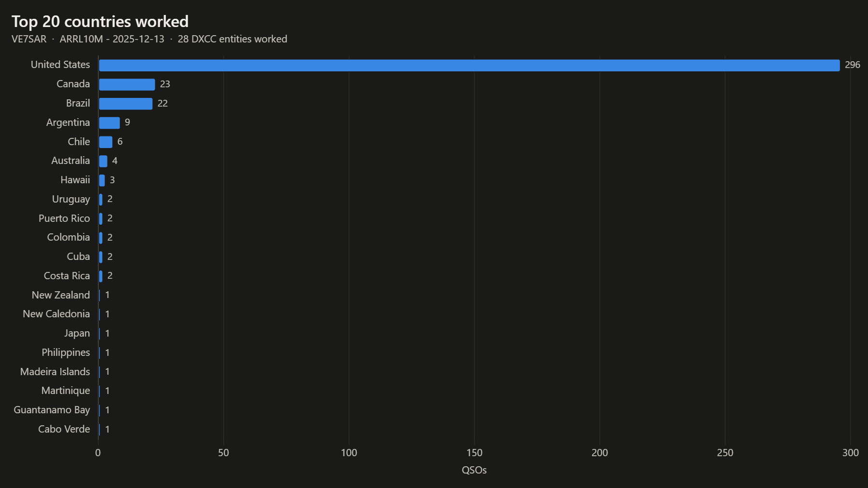Click the Brazil bar showing 22
This screenshot has height=488, width=868.
125,104
